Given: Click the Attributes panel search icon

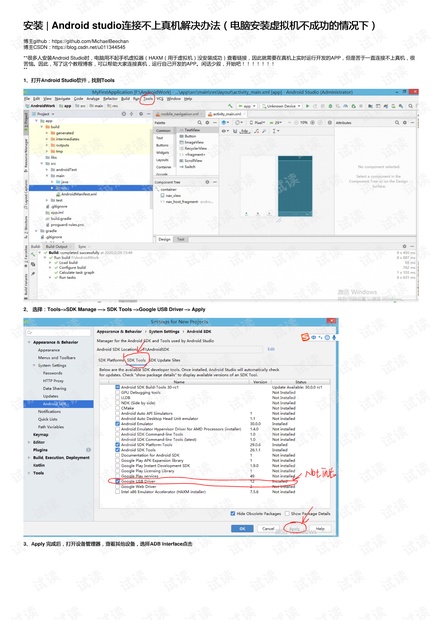Looking at the screenshot, I should point(397,123).
